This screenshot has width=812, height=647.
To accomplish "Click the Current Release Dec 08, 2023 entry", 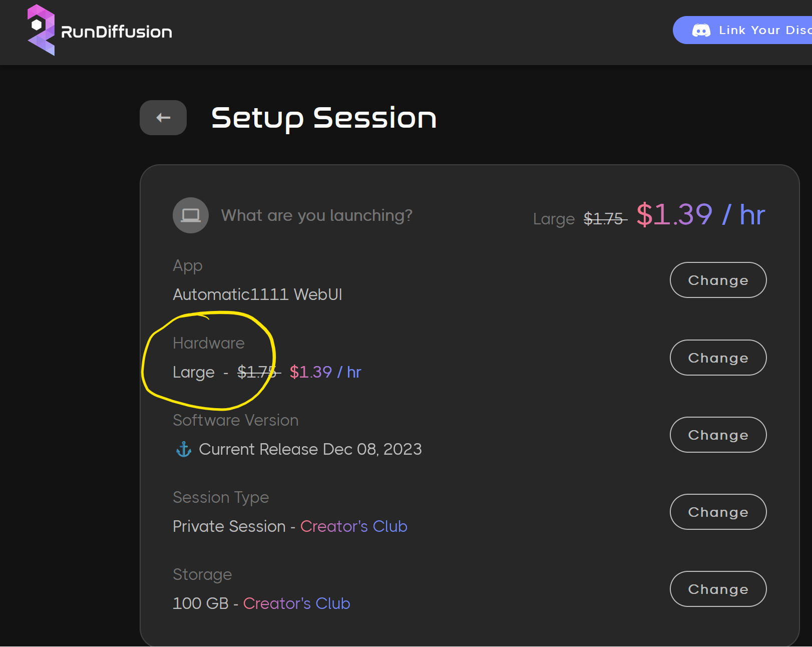I will click(x=310, y=449).
